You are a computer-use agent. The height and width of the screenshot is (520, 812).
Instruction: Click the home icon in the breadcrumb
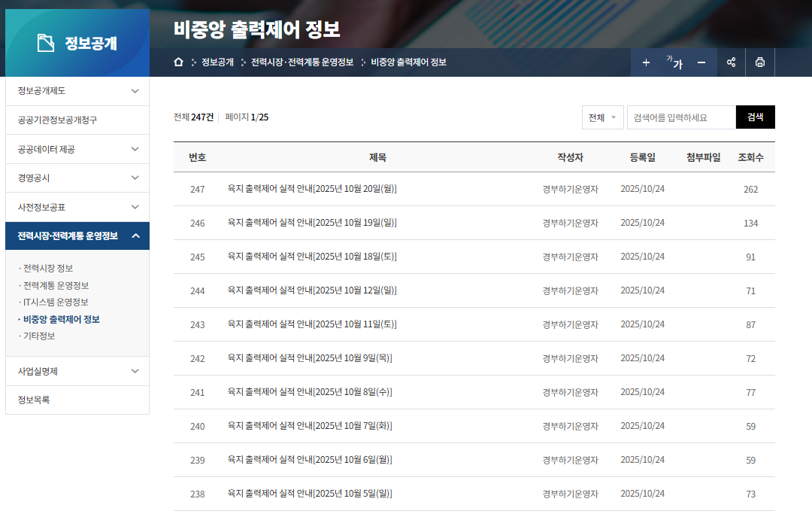pos(177,62)
